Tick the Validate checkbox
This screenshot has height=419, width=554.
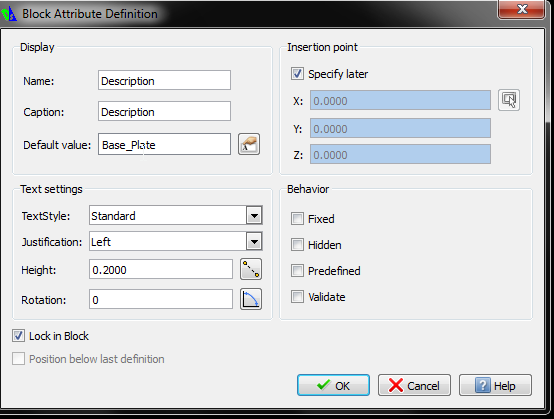[x=297, y=297]
